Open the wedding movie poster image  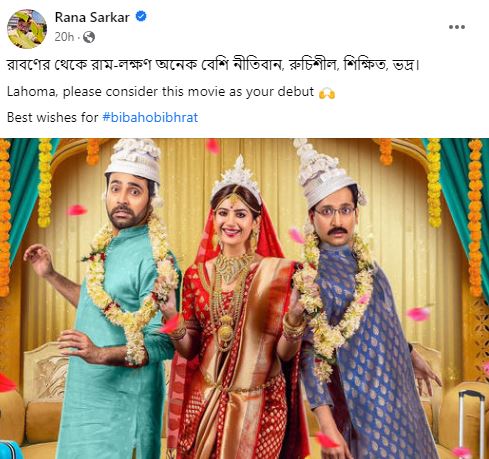[244, 298]
